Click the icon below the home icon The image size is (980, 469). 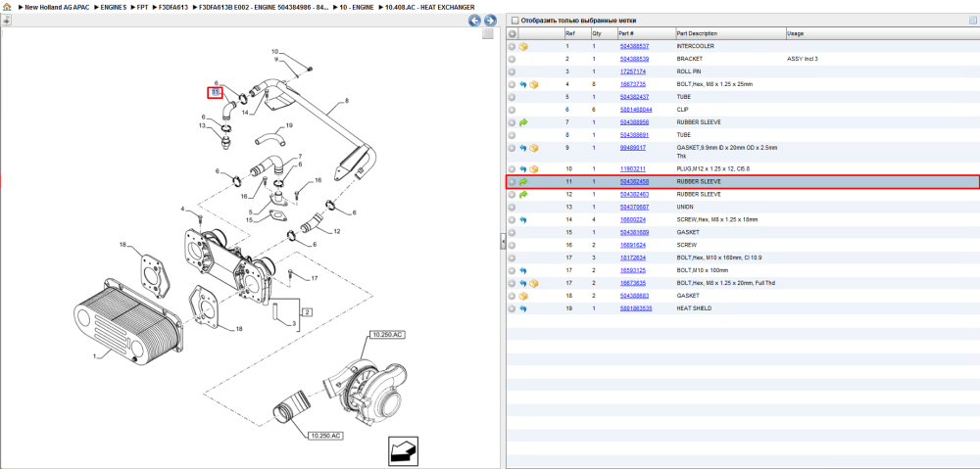point(6,20)
